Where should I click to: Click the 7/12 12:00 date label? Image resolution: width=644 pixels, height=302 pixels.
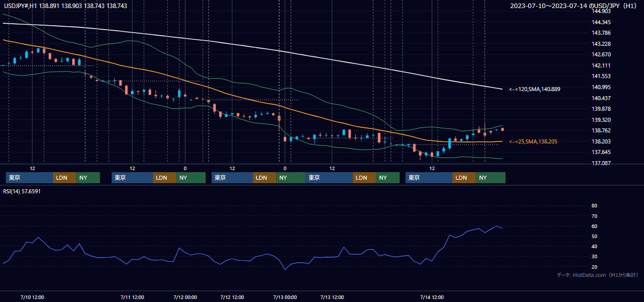[232, 297]
